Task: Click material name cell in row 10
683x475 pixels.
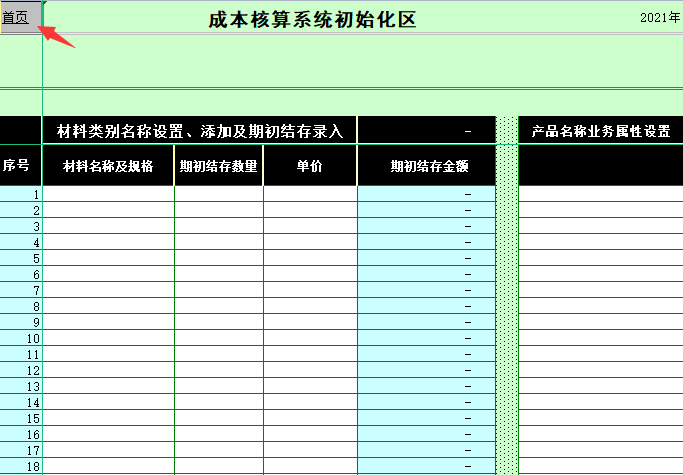Action: (x=108, y=338)
